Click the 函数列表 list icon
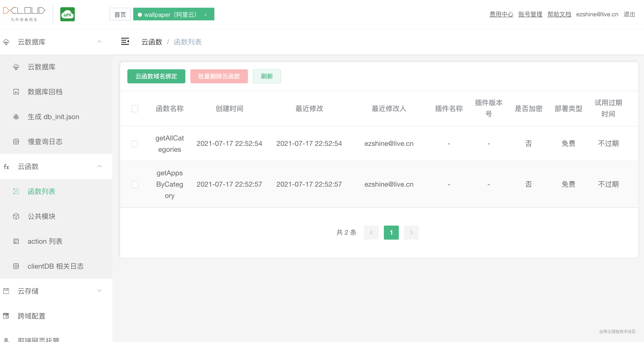Viewport: 644px width, 342px height. tap(16, 191)
